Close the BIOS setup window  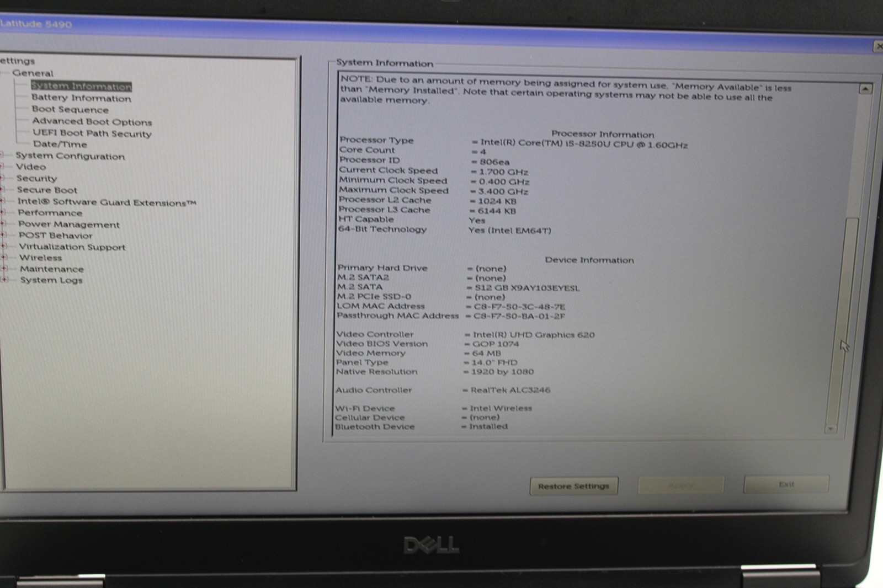(x=878, y=46)
